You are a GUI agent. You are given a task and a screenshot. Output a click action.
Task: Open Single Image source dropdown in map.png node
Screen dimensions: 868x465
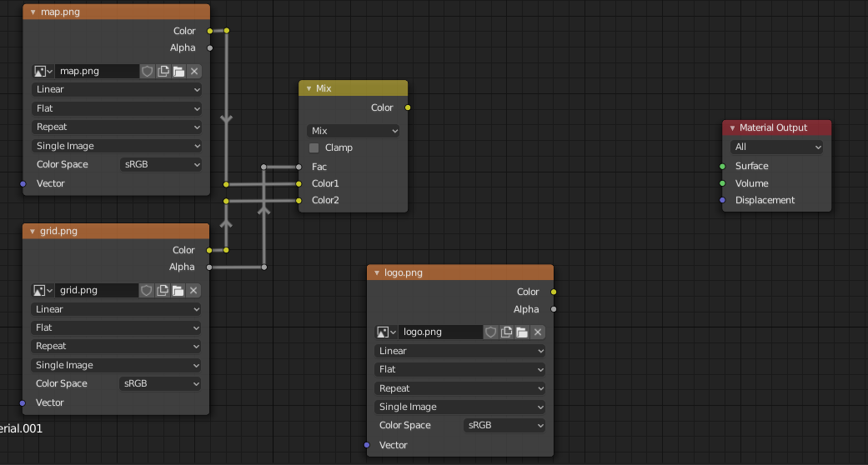(117, 146)
